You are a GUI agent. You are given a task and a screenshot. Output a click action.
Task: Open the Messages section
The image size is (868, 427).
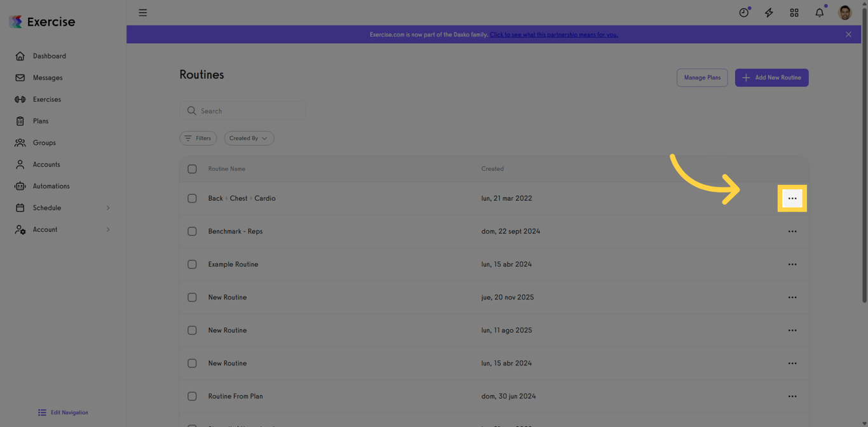(46, 78)
